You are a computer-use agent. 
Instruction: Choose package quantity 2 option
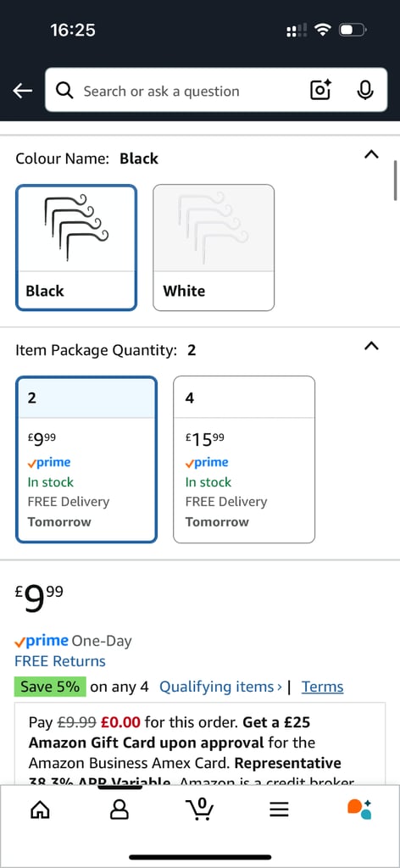[x=86, y=459]
